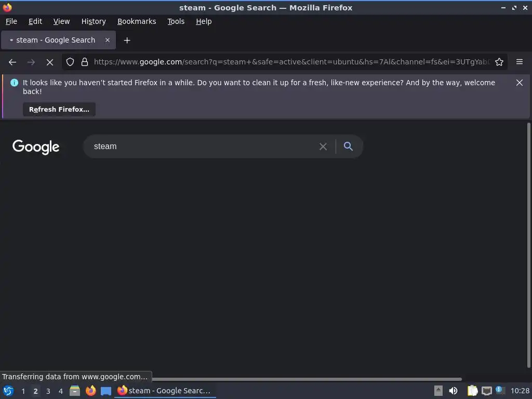The height and width of the screenshot is (399, 532).
Task: Click the volume icon in system tray
Action: tap(453, 391)
